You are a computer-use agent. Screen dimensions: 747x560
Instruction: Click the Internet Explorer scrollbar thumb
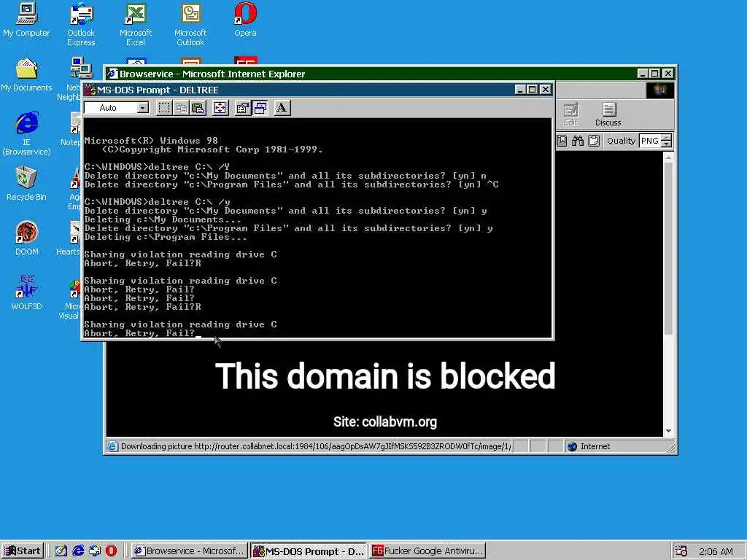click(668, 248)
